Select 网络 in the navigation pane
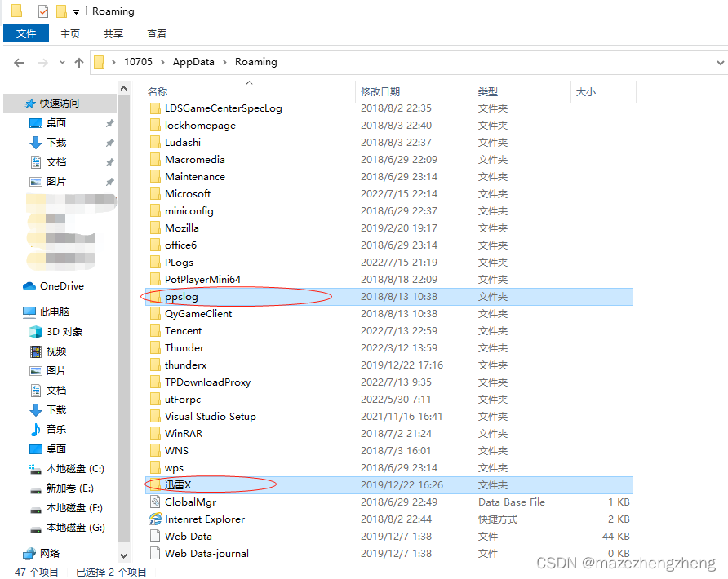Viewport: 728px width, 579px height. tap(49, 553)
